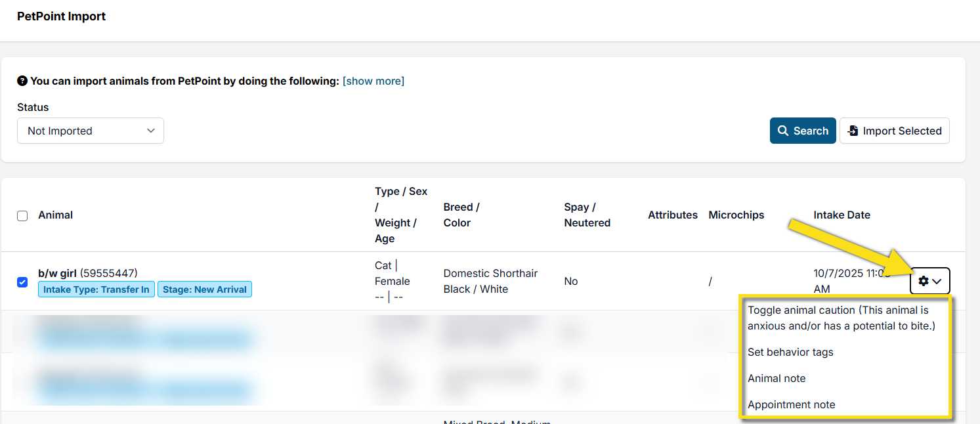Choose Set behavior tags from menu
Image resolution: width=980 pixels, height=424 pixels.
click(790, 352)
